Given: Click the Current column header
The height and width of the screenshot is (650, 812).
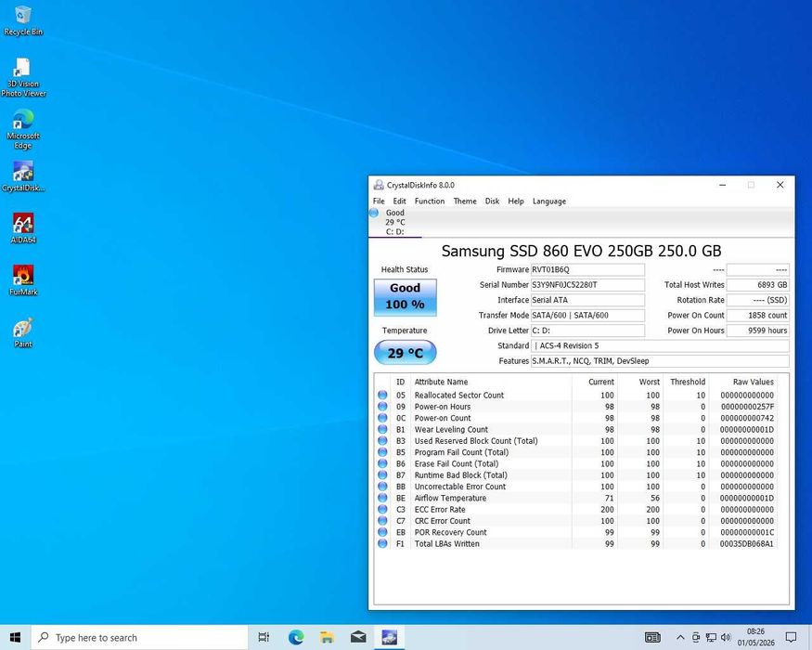Looking at the screenshot, I should pos(595,382).
